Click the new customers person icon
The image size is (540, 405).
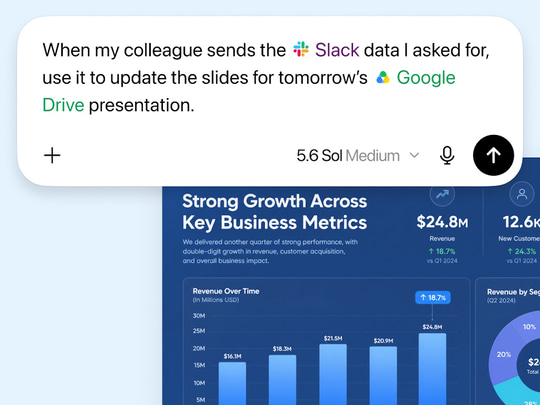522,194
